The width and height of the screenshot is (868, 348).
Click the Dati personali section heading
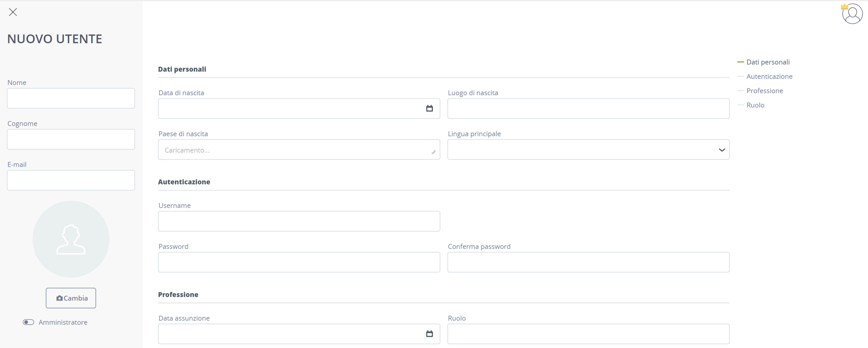[x=182, y=69]
